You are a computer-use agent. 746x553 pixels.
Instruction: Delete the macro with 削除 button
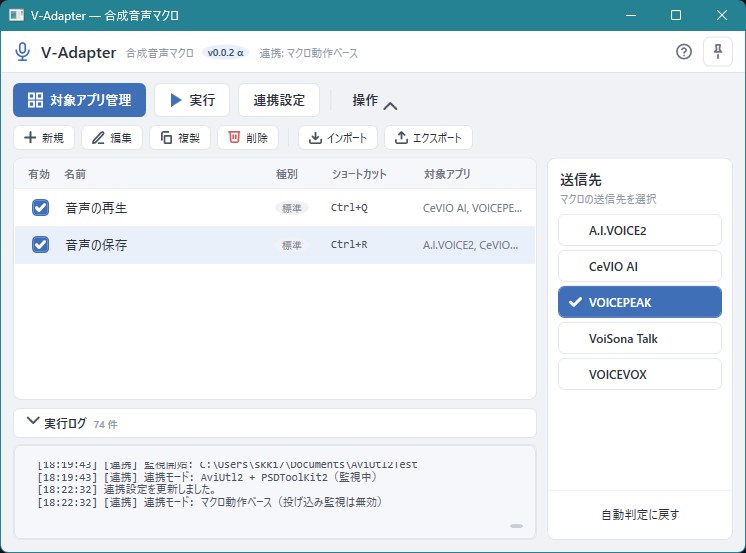click(248, 138)
